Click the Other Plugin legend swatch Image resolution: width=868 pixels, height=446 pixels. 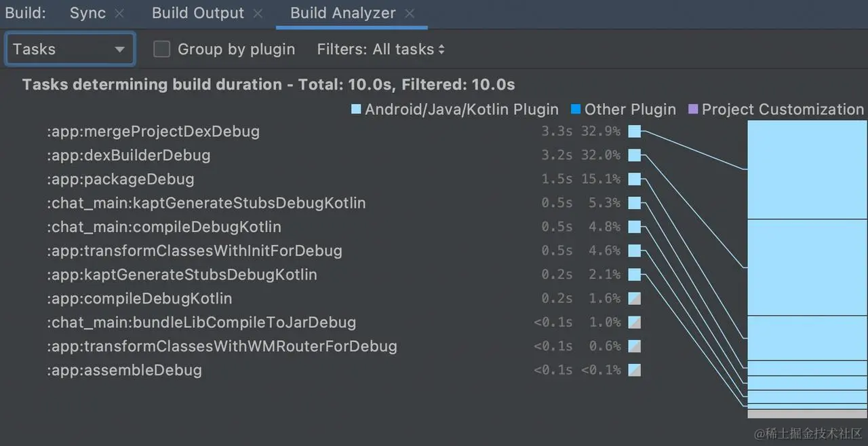(x=576, y=109)
